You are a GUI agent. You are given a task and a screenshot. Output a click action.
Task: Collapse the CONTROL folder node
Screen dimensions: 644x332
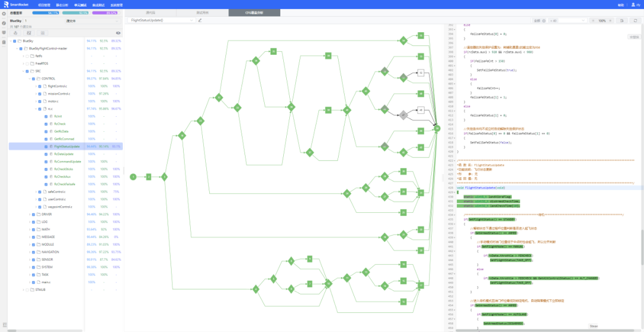(30, 78)
